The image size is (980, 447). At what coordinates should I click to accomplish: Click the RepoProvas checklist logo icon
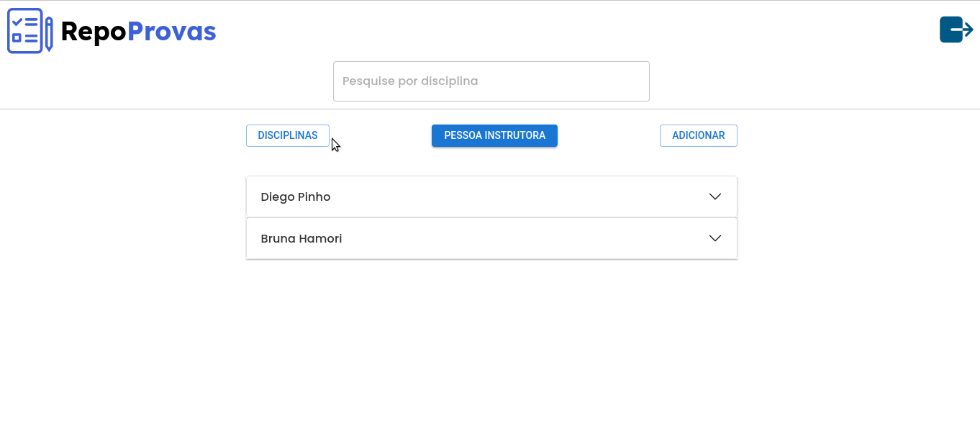point(30,31)
